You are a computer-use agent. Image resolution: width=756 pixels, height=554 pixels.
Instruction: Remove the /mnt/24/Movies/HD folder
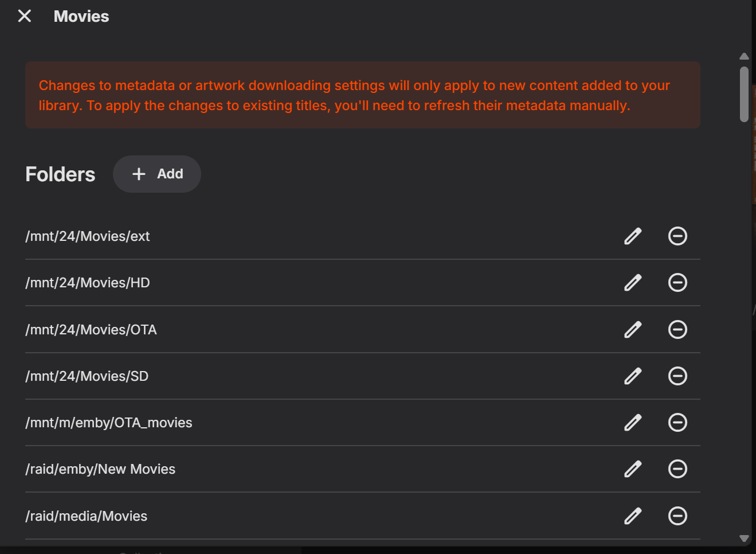[x=677, y=283]
